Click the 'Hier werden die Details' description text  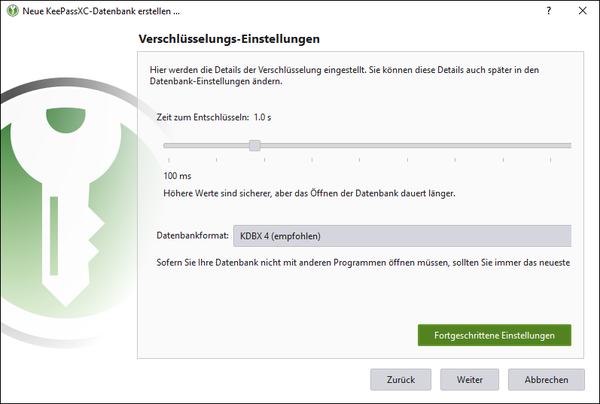pyautogui.click(x=344, y=75)
